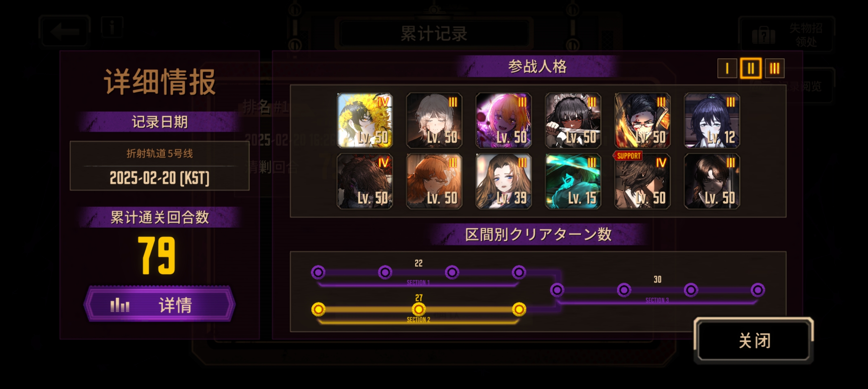The image size is (868, 389).
Task: Select the glasses-wearing fiery identity portrait
Action: [642, 121]
